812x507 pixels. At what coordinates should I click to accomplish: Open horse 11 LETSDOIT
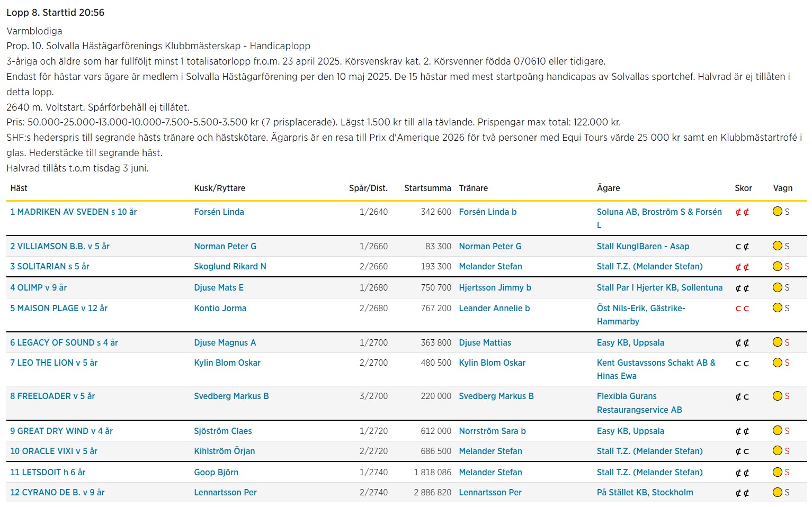48,472
